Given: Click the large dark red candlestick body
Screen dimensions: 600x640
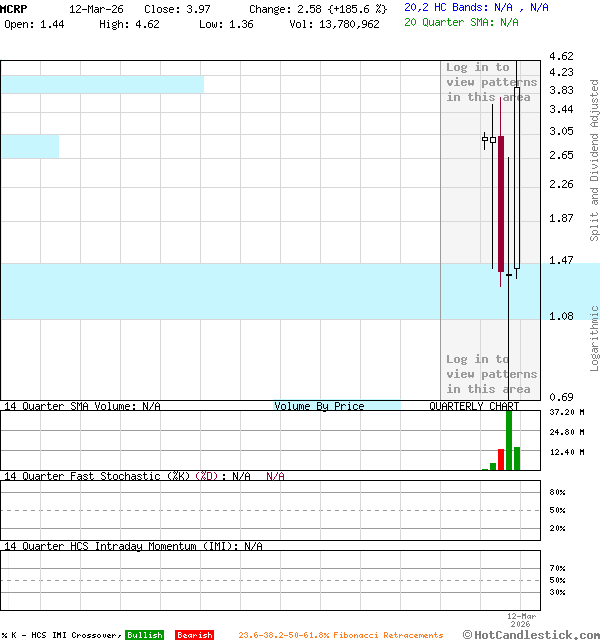Looking at the screenshot, I should click(500, 203).
